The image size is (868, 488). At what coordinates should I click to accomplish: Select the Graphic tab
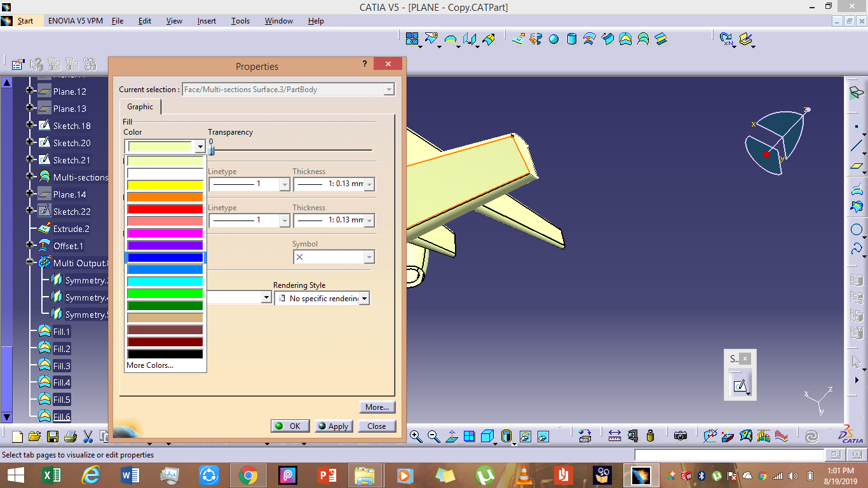140,107
